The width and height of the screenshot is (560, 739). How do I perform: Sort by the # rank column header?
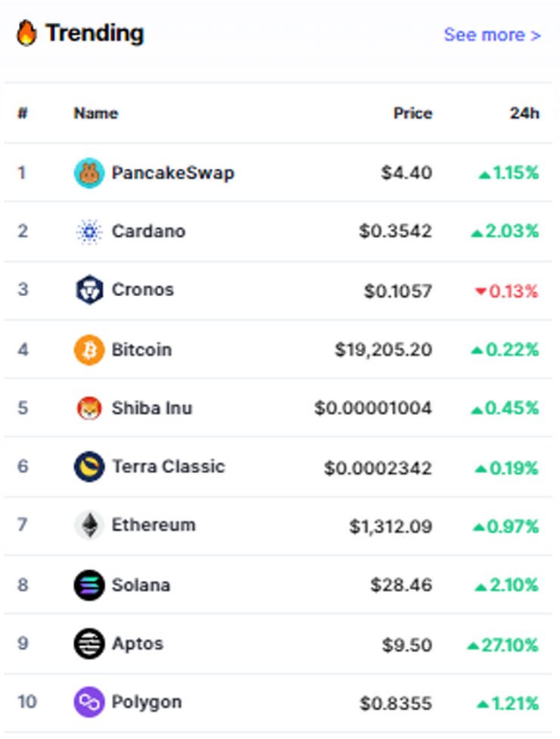pyautogui.click(x=23, y=113)
